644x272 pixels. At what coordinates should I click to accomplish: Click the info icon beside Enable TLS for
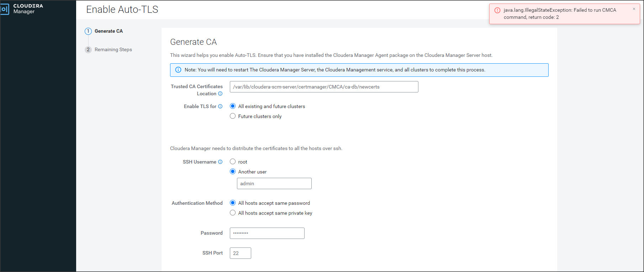(x=220, y=106)
